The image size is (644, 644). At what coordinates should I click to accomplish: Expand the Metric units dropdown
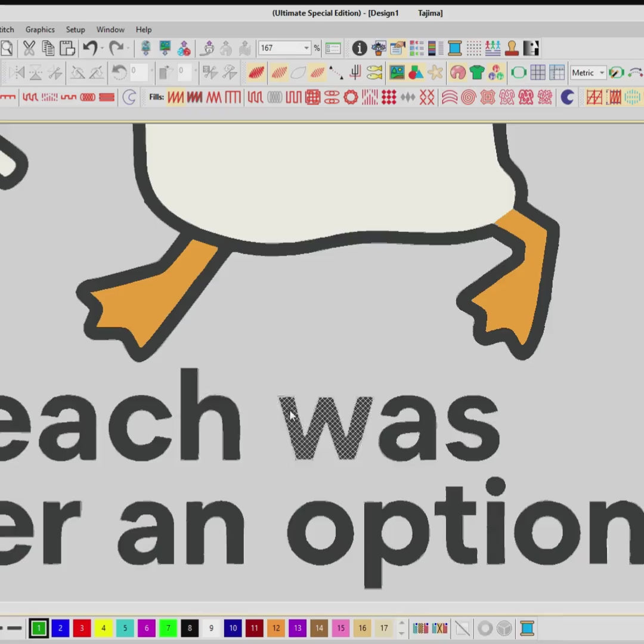(602, 73)
